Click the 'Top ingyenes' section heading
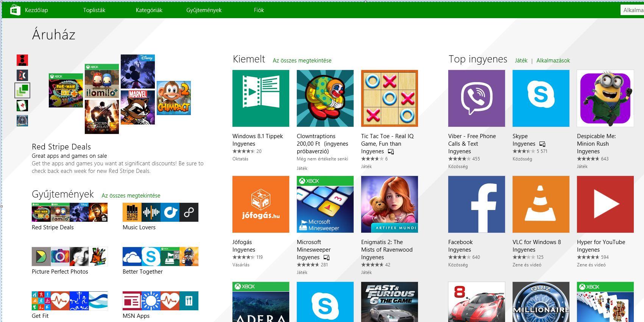644x322 pixels. click(478, 59)
